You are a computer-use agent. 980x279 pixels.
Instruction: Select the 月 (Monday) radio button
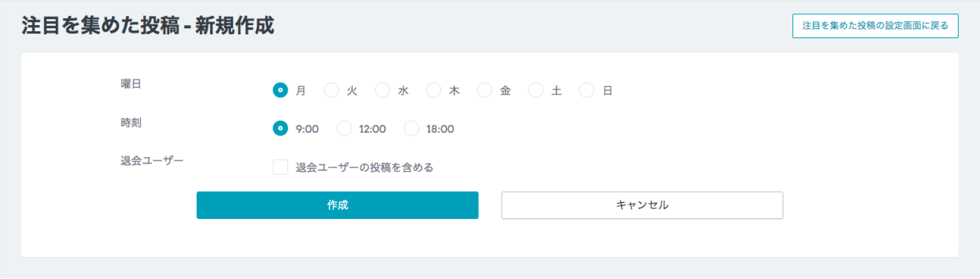280,90
